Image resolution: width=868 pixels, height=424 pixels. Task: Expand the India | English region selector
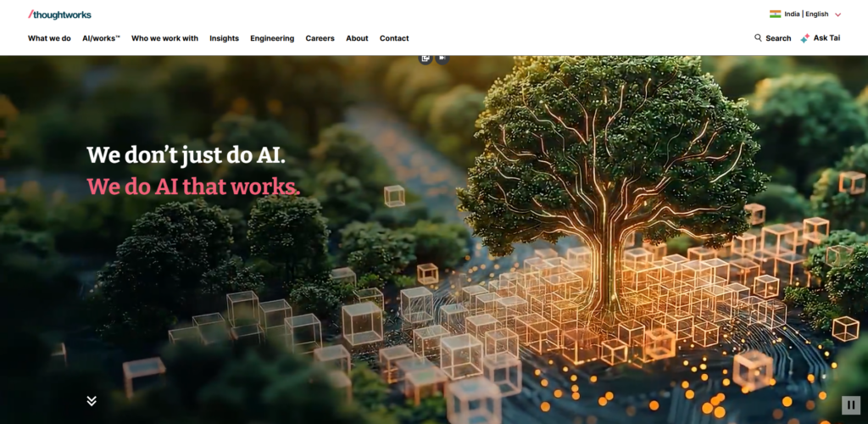805,14
